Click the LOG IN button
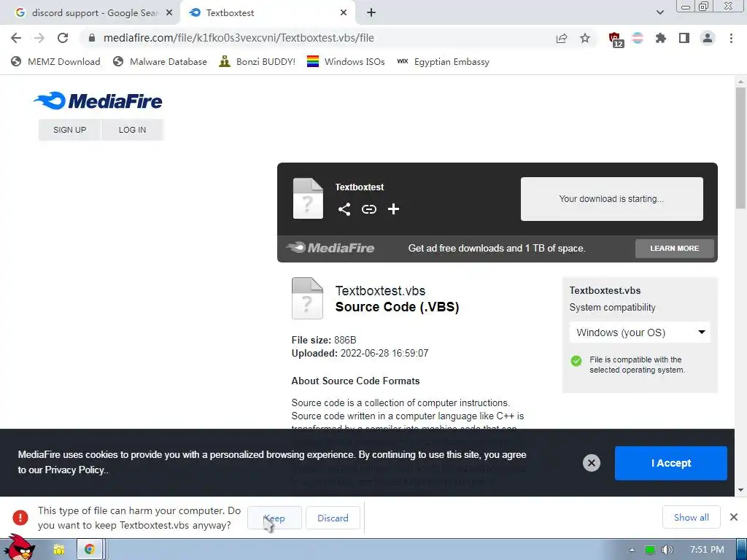This screenshot has width=747, height=560. click(x=133, y=130)
